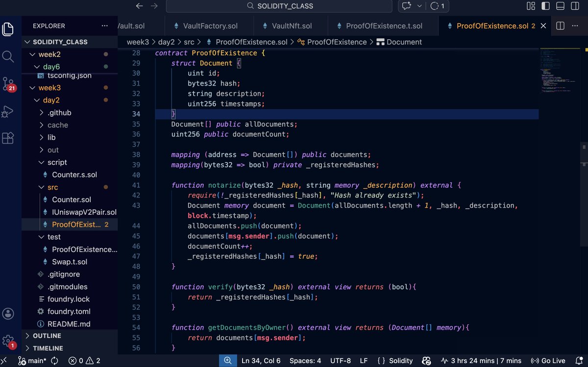Click the zoom magnifier icon in status bar

[x=227, y=361]
